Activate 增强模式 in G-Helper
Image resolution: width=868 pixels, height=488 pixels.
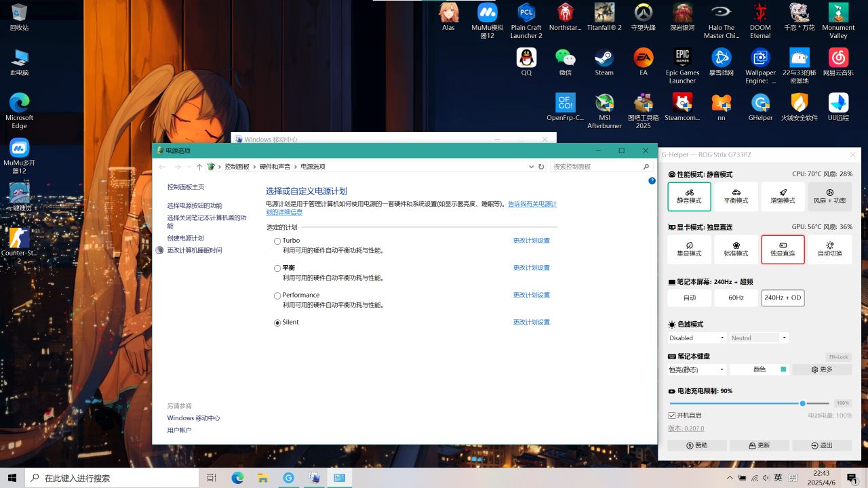point(783,197)
